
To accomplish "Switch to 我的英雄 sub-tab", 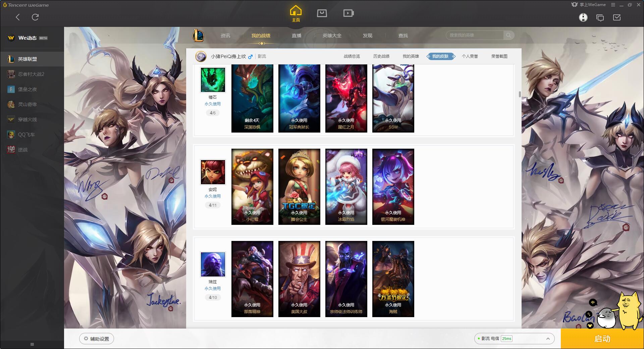I will coord(411,56).
